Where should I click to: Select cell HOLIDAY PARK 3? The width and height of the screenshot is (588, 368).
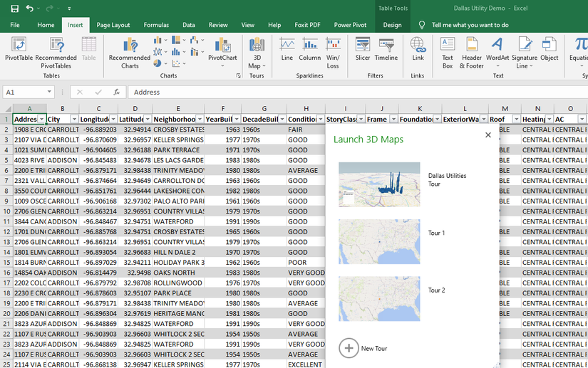pyautogui.click(x=178, y=263)
